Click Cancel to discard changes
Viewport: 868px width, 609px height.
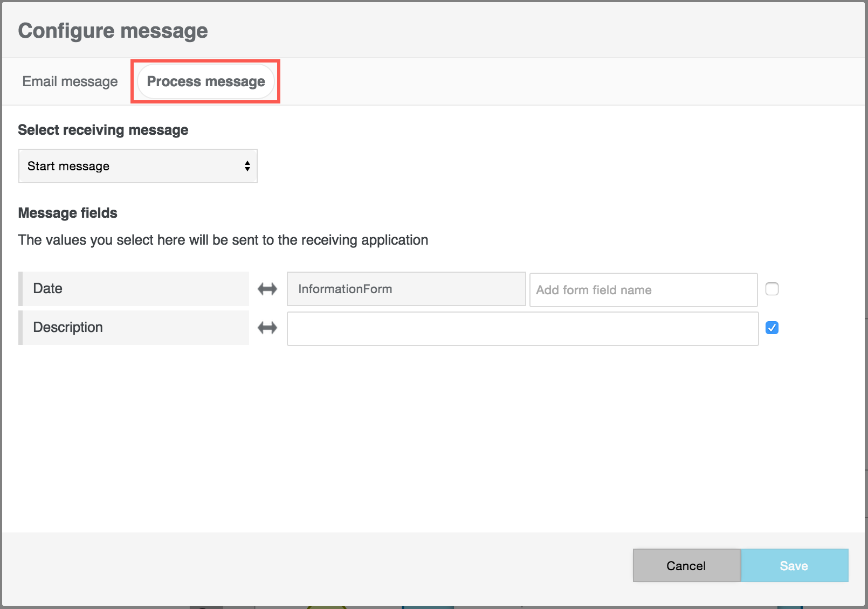coord(686,565)
